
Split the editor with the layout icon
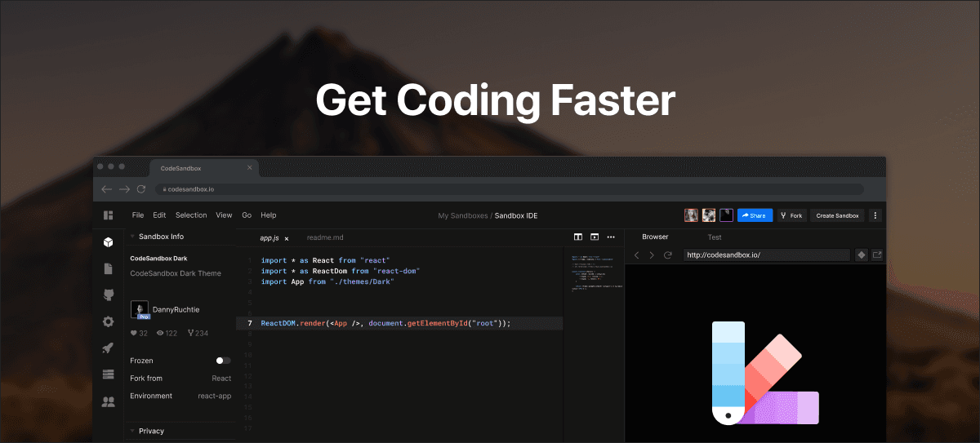578,237
